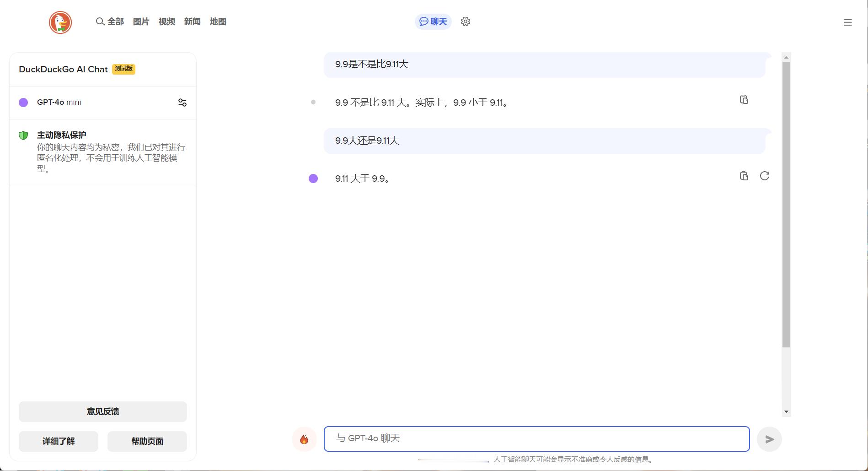
Task: Click the DuckDuckGo AI Chat title
Action: pos(63,69)
